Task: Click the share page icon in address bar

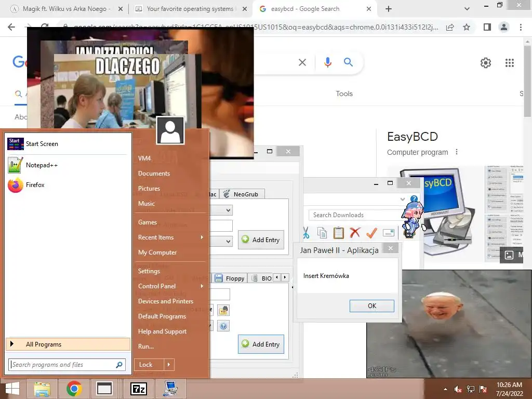Action: point(450,27)
